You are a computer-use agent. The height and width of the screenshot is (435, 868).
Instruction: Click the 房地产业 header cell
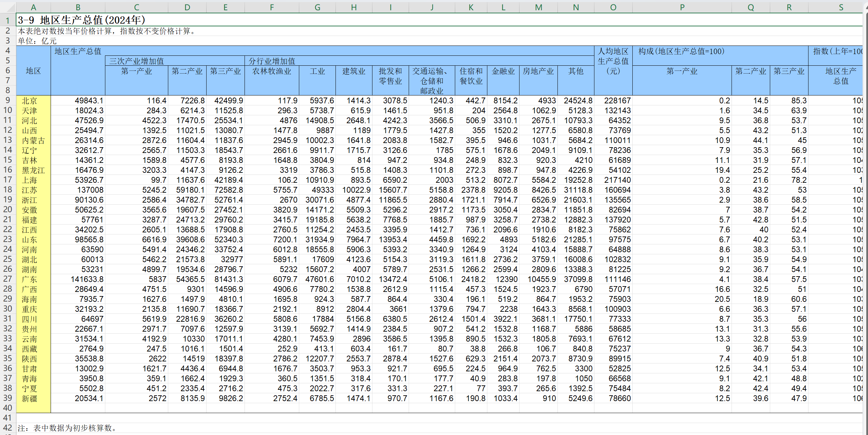[538, 71]
